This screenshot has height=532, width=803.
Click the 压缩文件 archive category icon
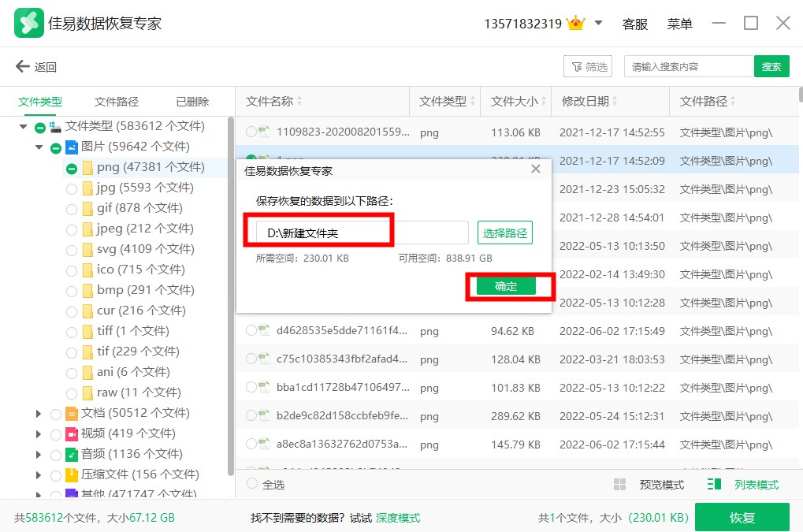tap(72, 475)
